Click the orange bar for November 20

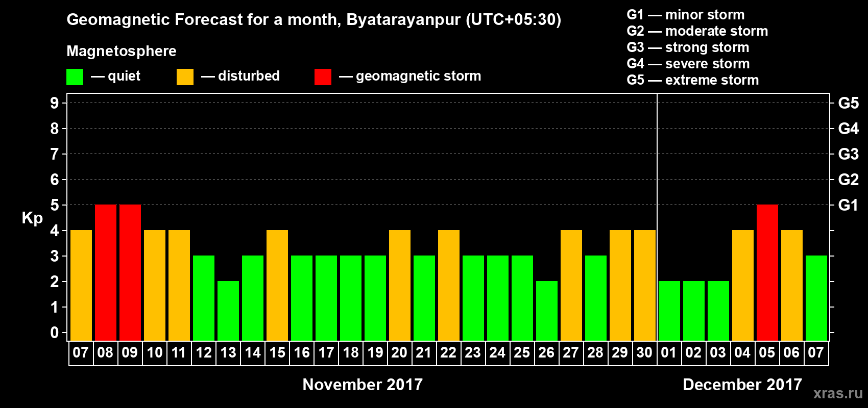tap(400, 286)
